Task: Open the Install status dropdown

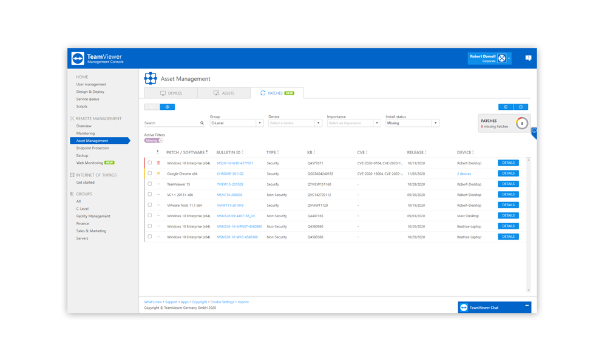Action: 412,123
